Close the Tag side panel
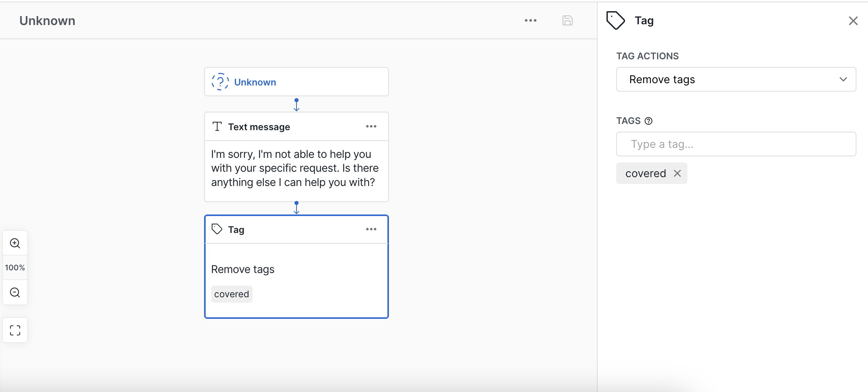 point(853,21)
